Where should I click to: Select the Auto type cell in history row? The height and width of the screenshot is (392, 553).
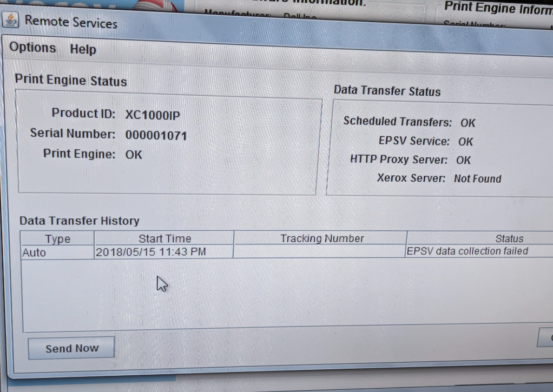(57, 253)
